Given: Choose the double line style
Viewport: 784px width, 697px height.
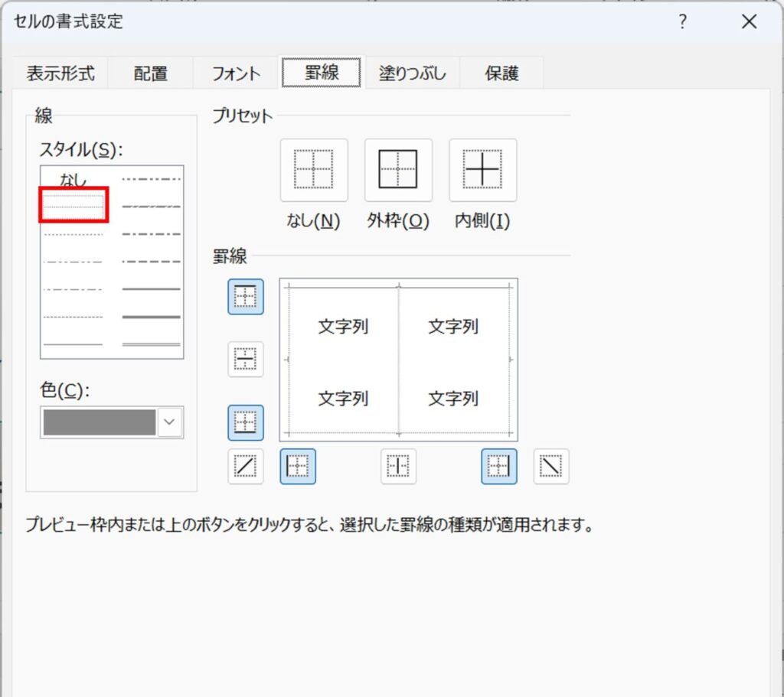Looking at the screenshot, I should [151, 344].
